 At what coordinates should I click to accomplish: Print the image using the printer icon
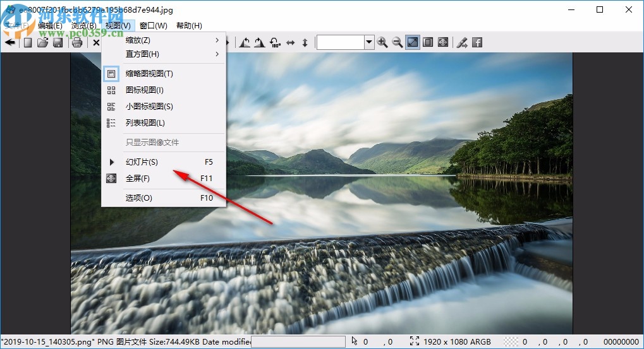(77, 42)
